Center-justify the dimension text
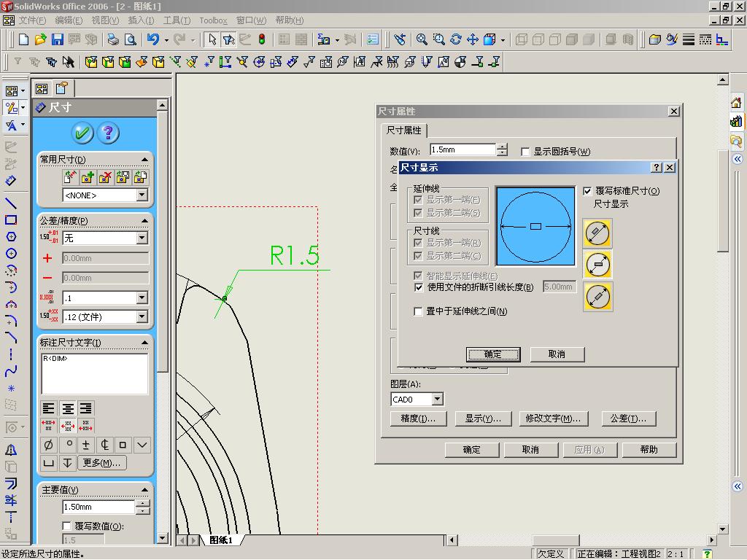747x560 pixels. tap(68, 408)
